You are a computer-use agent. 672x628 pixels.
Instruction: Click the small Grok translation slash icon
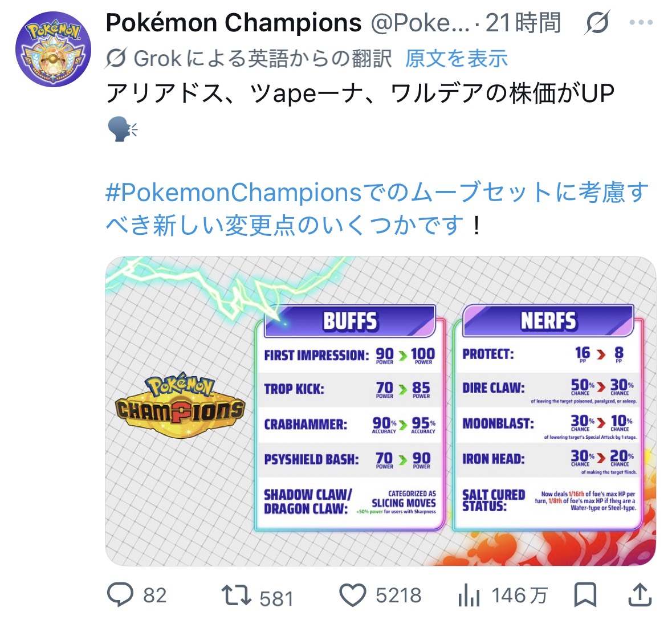[116, 58]
